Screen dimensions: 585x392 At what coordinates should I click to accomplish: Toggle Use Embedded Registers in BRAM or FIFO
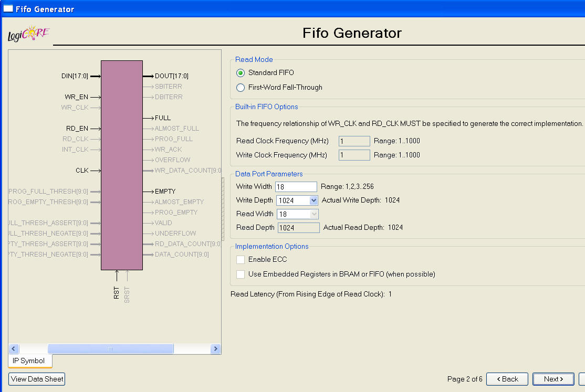click(x=241, y=274)
